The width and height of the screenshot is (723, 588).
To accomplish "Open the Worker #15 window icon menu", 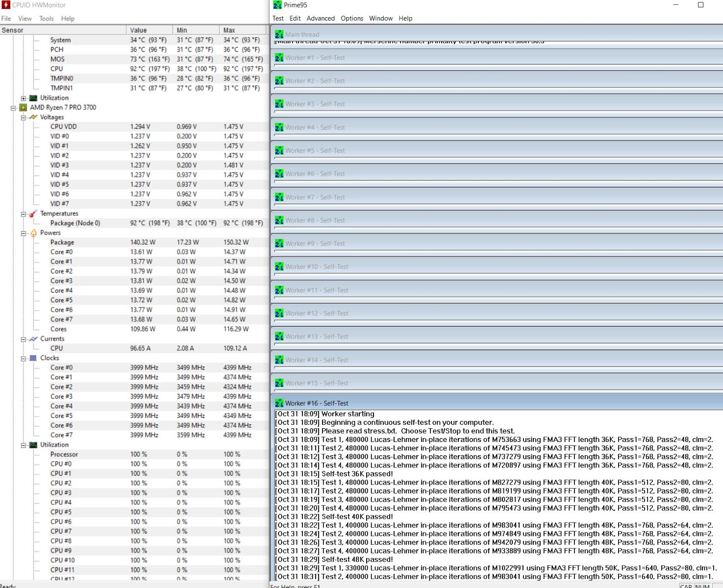I will coord(279,383).
